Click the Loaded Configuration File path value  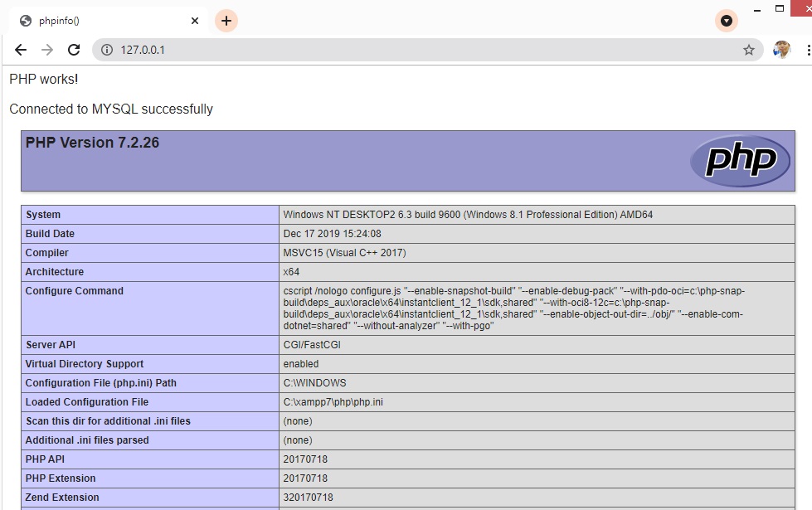point(333,402)
